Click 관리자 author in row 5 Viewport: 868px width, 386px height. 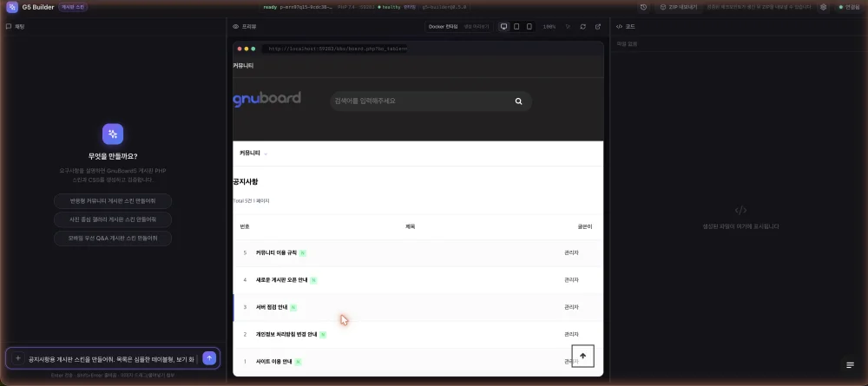tap(571, 252)
